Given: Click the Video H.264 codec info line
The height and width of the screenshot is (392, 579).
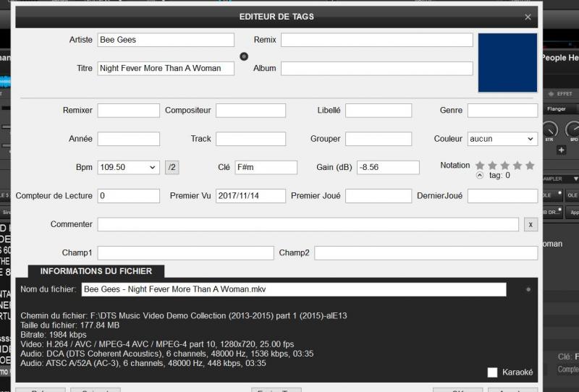Looking at the screenshot, I should 157,344.
